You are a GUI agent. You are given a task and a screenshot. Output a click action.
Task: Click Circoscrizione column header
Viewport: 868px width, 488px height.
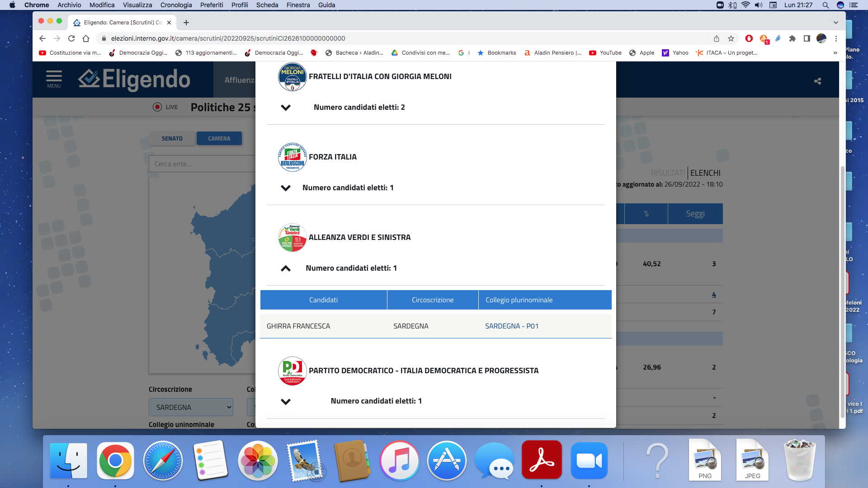(x=433, y=300)
